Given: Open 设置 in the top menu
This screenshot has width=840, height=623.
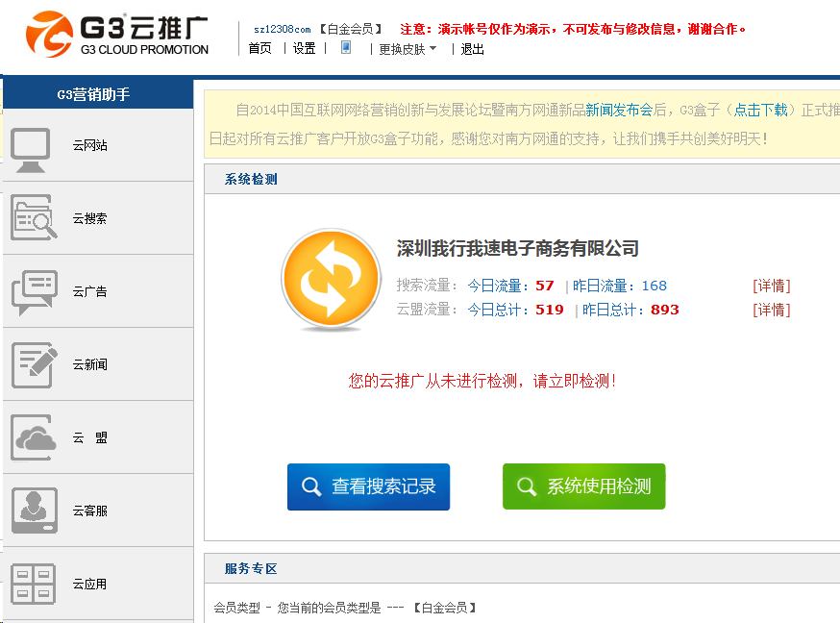Looking at the screenshot, I should tap(304, 49).
